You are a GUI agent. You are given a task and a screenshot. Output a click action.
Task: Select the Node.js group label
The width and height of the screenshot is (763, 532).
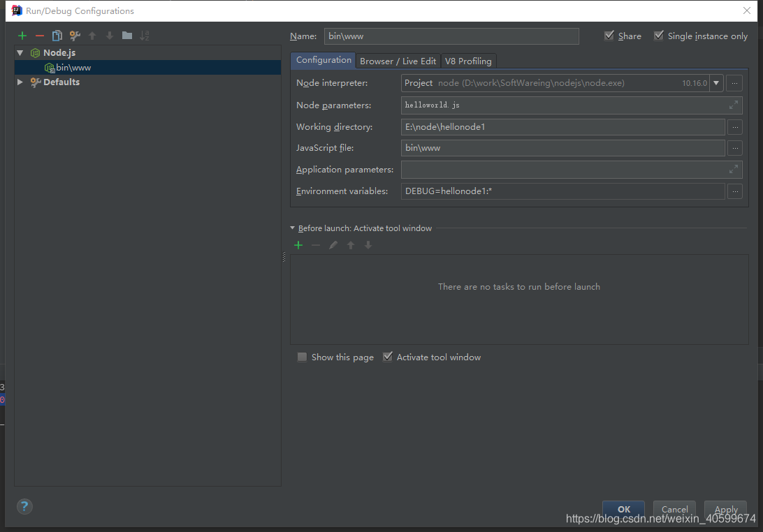(59, 52)
